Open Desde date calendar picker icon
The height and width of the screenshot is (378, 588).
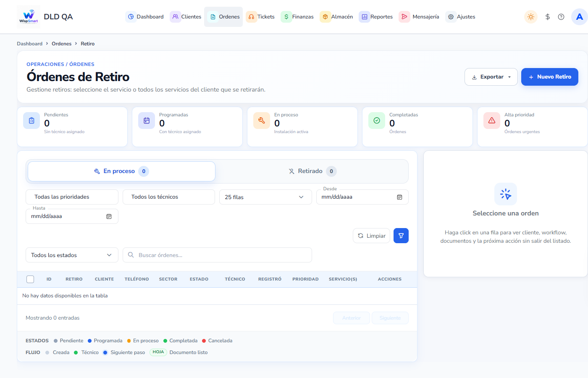(x=399, y=197)
